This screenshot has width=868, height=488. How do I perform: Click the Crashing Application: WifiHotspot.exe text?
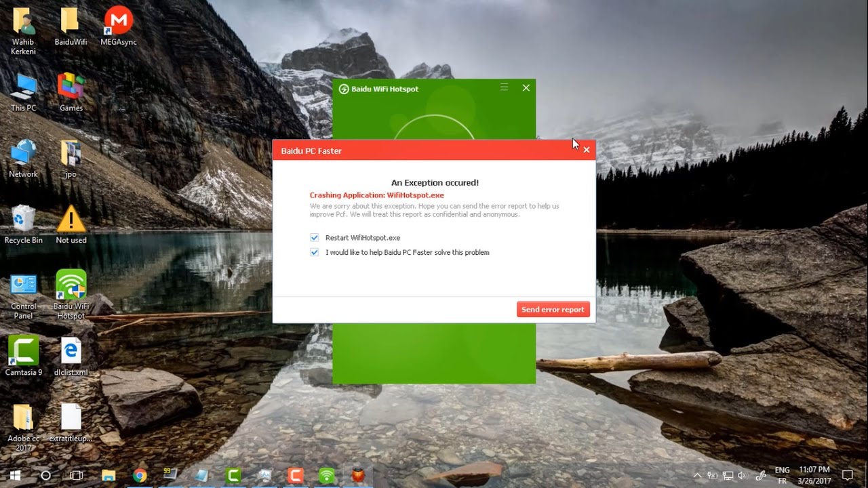pyautogui.click(x=377, y=195)
